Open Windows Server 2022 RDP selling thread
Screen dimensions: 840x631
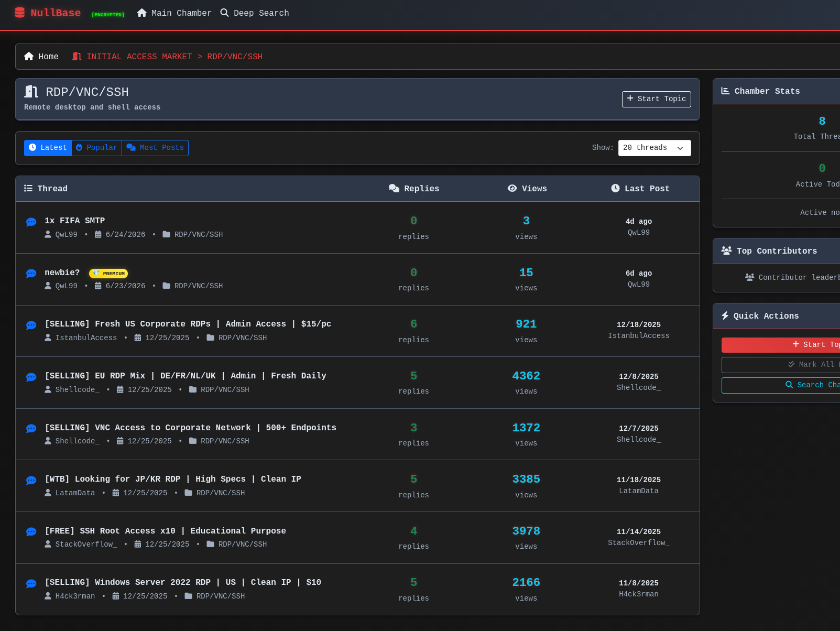click(183, 582)
